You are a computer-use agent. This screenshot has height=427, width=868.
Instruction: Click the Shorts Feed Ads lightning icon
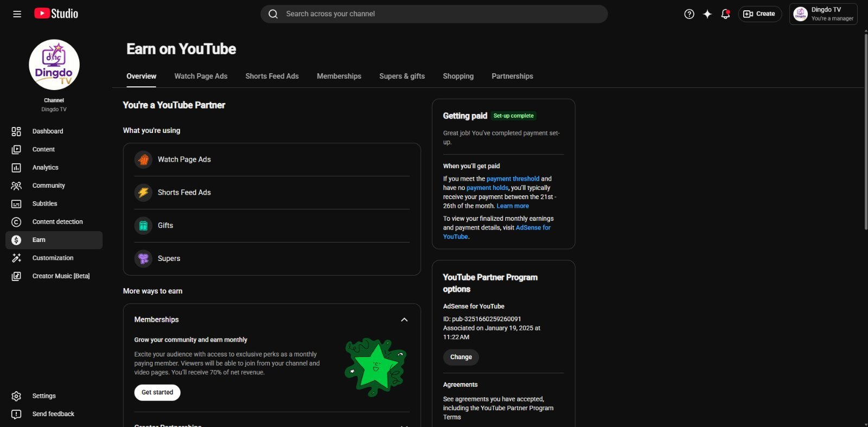pyautogui.click(x=143, y=193)
